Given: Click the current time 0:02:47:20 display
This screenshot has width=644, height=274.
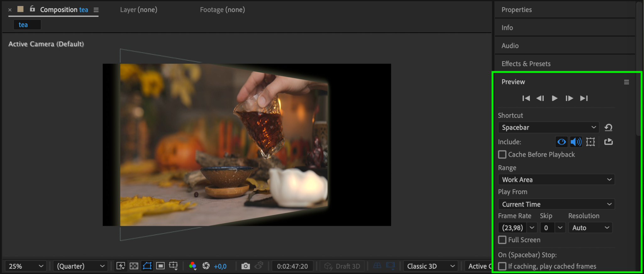Looking at the screenshot, I should 292,266.
